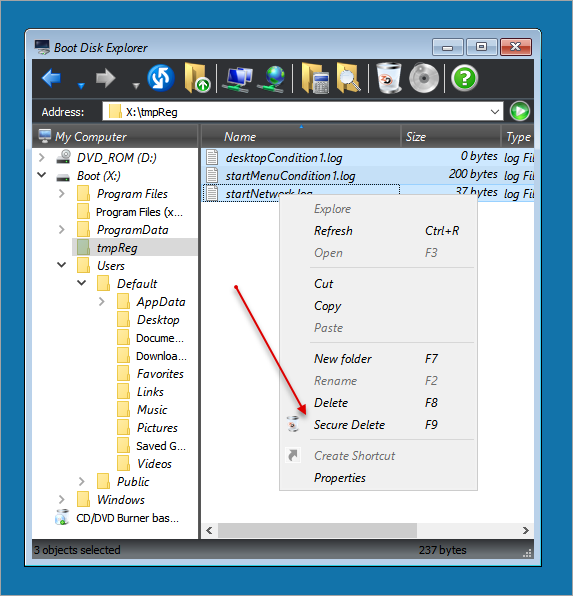Click the map network drive computers icon

pos(237,79)
